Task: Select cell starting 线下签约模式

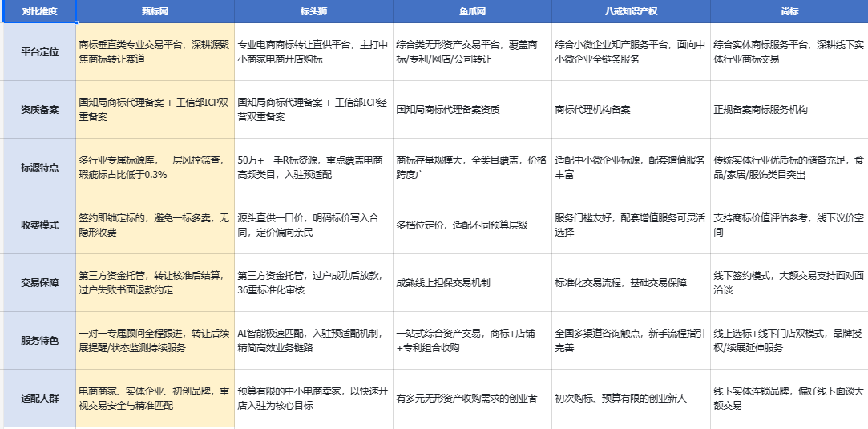Action: click(789, 283)
